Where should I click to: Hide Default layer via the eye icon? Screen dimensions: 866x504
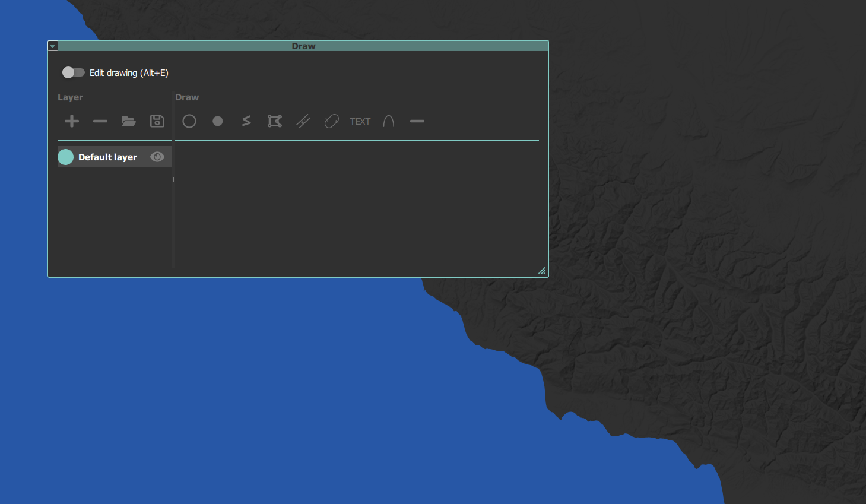coord(157,157)
